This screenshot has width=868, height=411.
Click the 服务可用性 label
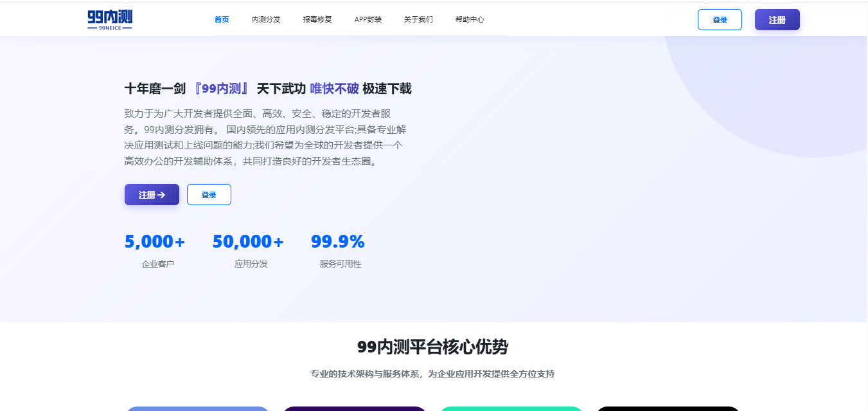[341, 264]
